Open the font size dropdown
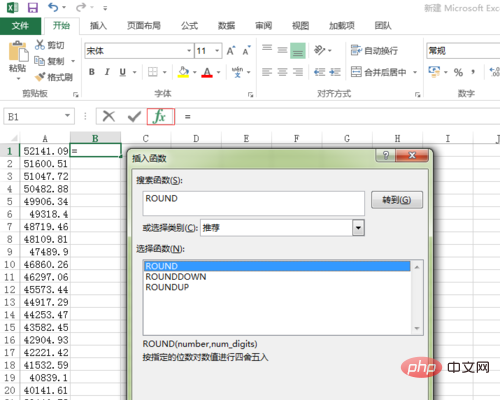This screenshot has width=500, height=400. (x=217, y=51)
